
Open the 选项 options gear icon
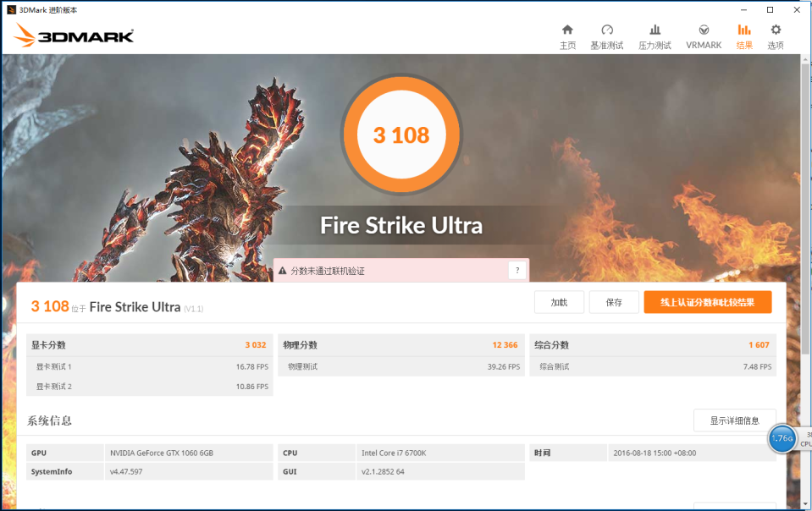(x=776, y=30)
